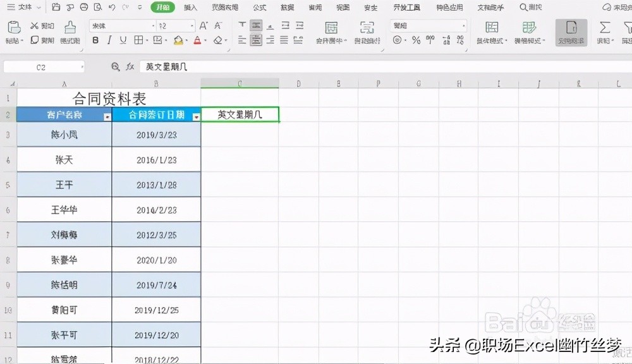
Task: Redo the last undone action
Action: coord(125,7)
